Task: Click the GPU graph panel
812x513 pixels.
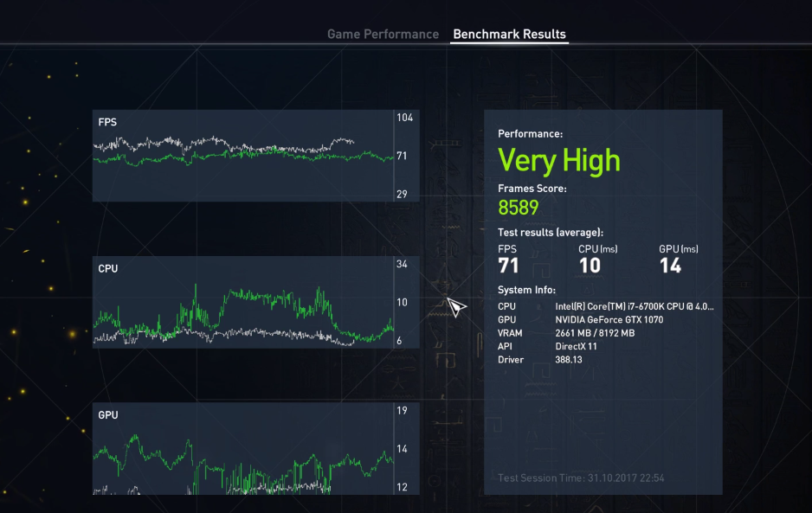Action: pos(256,448)
